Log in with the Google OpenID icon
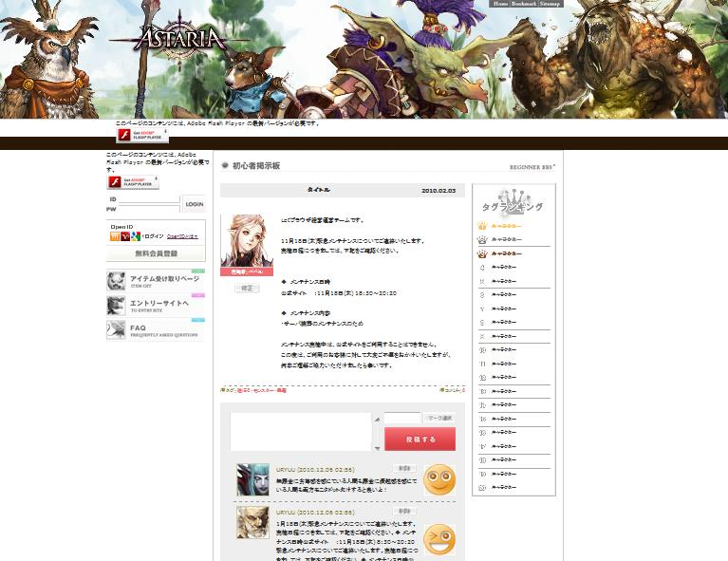 [136, 236]
